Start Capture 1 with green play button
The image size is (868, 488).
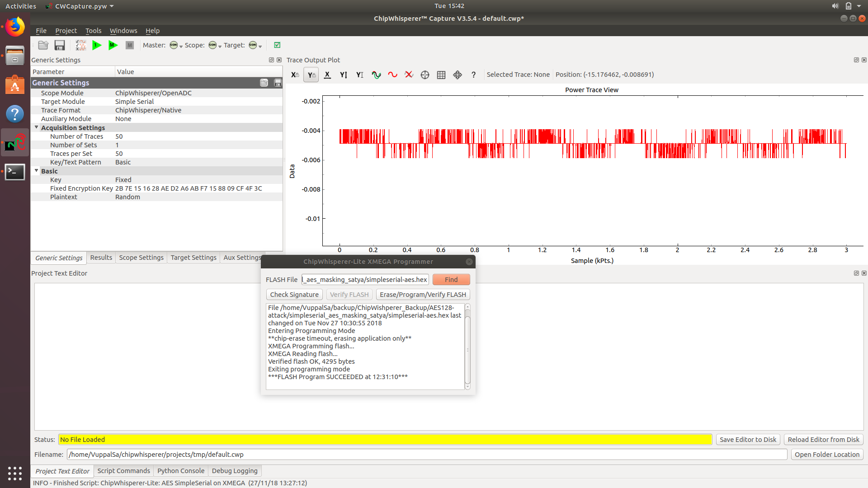(x=97, y=45)
